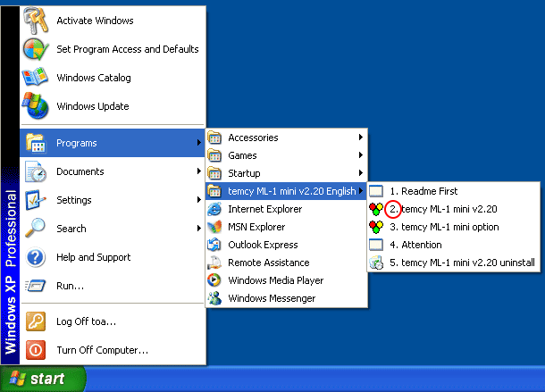Click the Remote Assistance icon

[x=214, y=263]
